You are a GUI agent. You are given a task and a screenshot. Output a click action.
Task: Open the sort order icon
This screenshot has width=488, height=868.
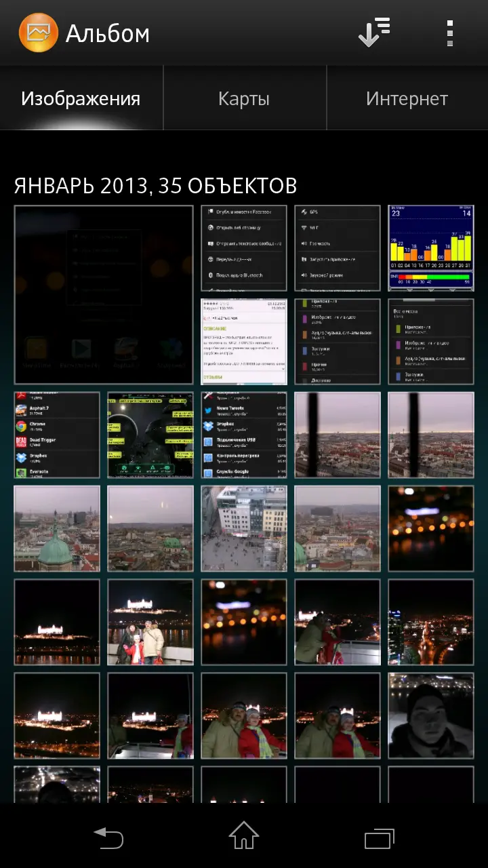[x=373, y=33]
